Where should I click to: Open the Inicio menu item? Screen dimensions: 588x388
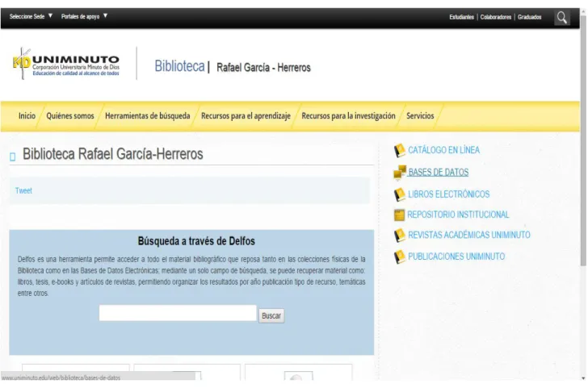[27, 115]
